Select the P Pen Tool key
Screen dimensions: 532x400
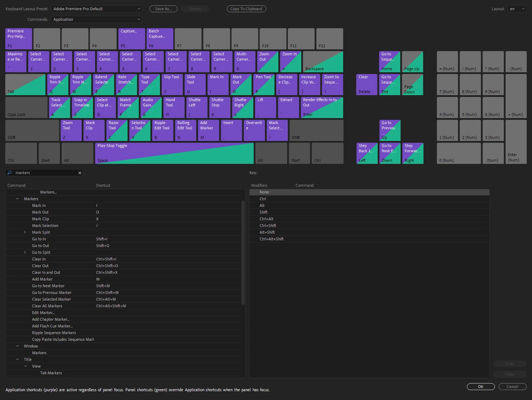coord(264,85)
